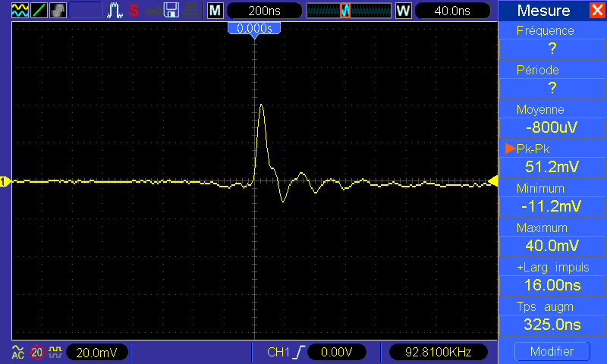The height and width of the screenshot is (364, 607).
Task: Open the Fréquence measurement item
Action: click(552, 39)
